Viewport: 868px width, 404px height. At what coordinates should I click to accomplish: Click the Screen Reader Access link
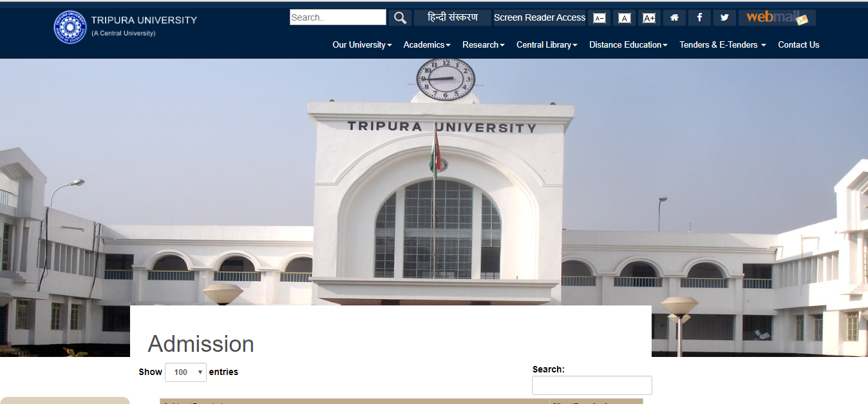[539, 17]
